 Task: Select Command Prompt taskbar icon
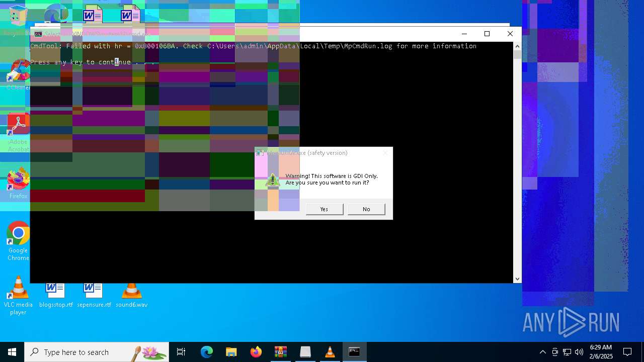pyautogui.click(x=354, y=352)
